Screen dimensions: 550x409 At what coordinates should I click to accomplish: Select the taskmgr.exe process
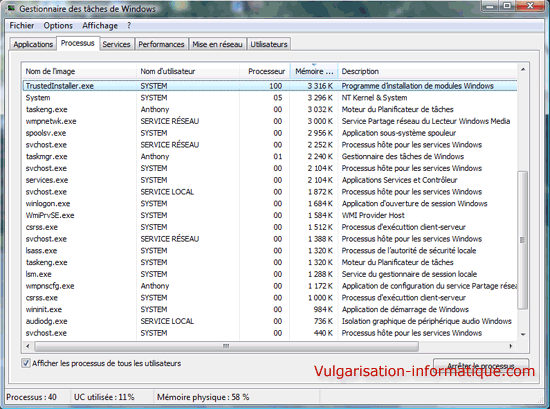click(x=47, y=157)
